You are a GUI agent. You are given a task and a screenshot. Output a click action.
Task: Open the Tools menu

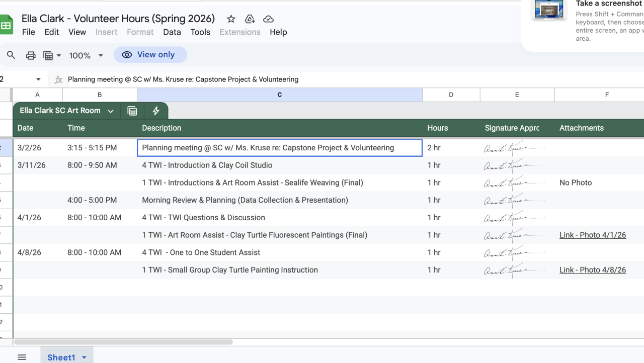[x=200, y=32]
